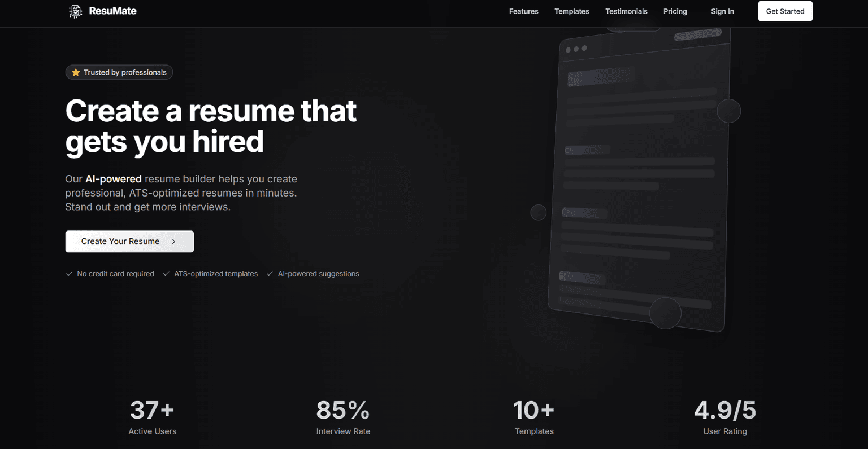Viewport: 868px width, 449px height.
Task: Click the ResuMate logo icon
Action: (75, 11)
